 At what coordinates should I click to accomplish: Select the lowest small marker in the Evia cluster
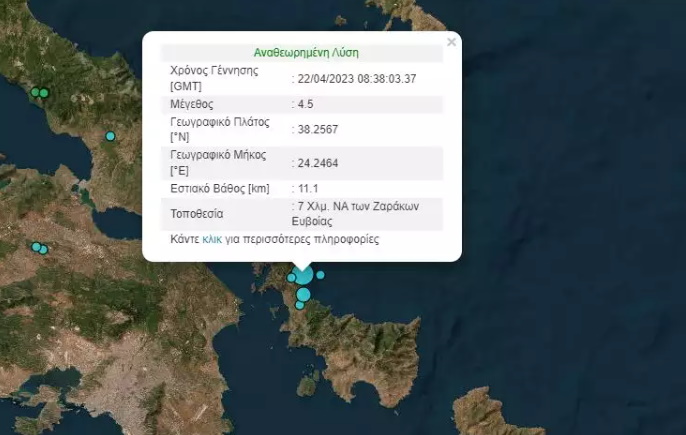point(300,306)
